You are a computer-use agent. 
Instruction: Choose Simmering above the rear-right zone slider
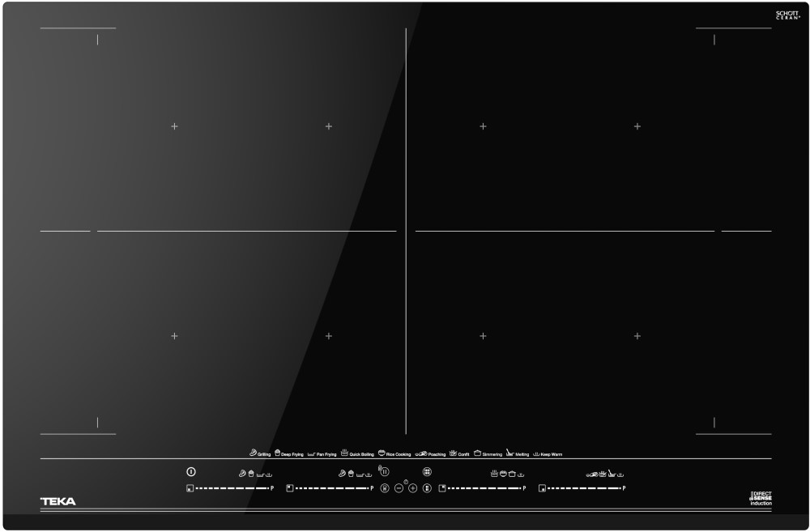point(512,474)
